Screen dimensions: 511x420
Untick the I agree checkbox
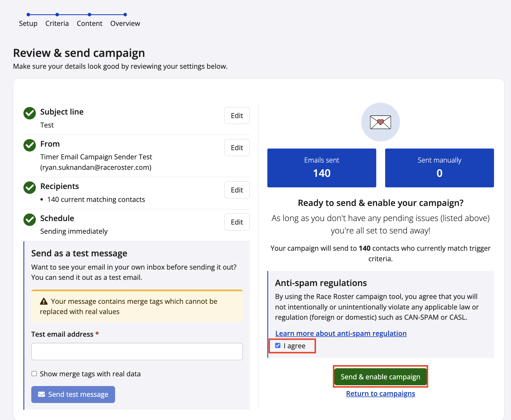click(278, 346)
